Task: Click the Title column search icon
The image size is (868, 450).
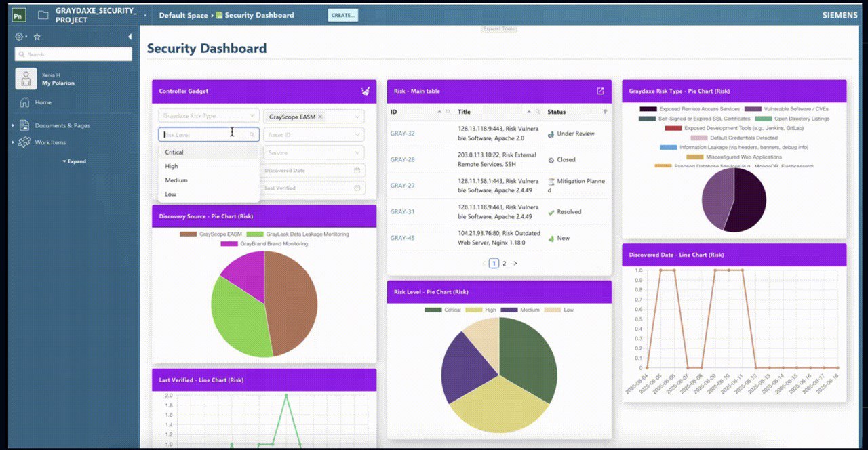Action: click(538, 112)
